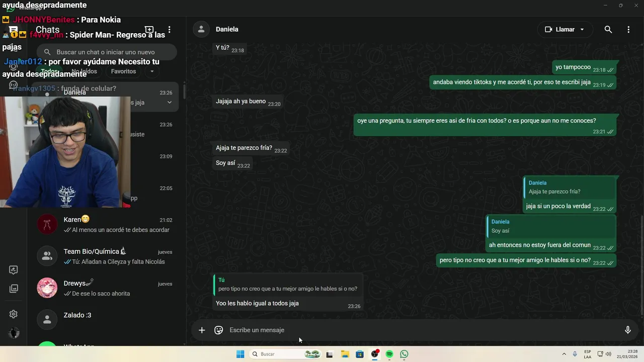644x362 pixels.
Task: Open Microsoft Store from taskbar
Action: pyautogui.click(x=360, y=354)
